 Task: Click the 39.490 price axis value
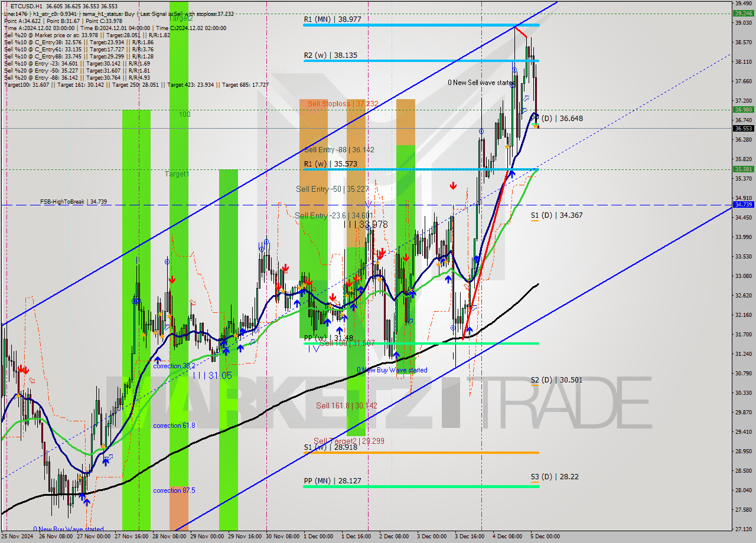743,4
